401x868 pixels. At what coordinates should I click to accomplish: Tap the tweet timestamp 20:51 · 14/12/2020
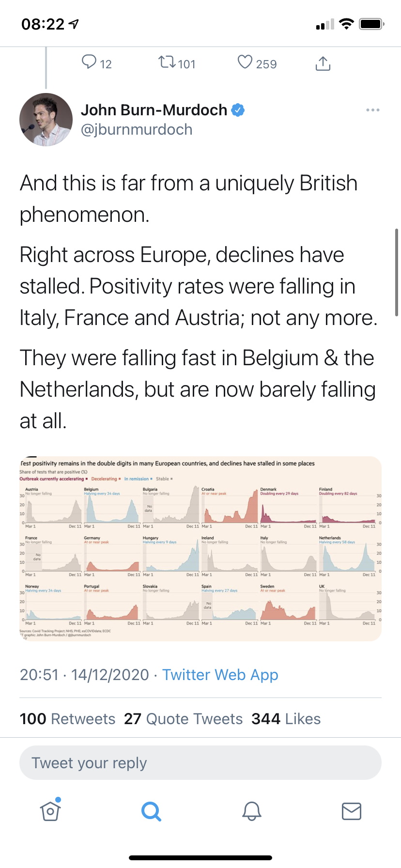84,675
